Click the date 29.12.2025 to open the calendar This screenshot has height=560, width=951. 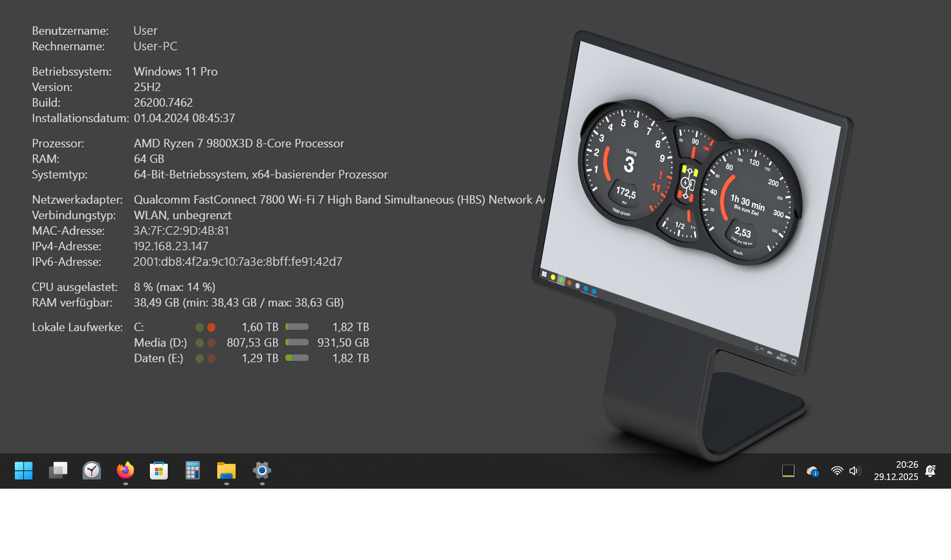point(895,477)
